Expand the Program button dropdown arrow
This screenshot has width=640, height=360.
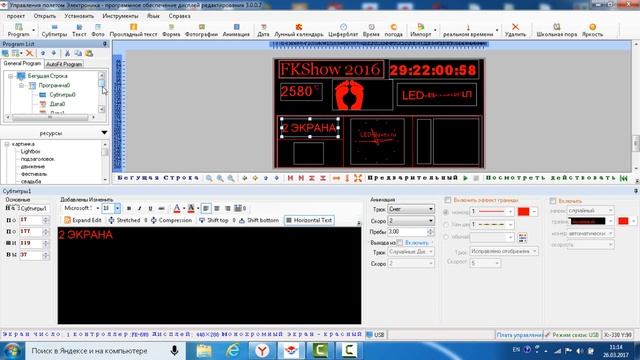click(x=33, y=30)
